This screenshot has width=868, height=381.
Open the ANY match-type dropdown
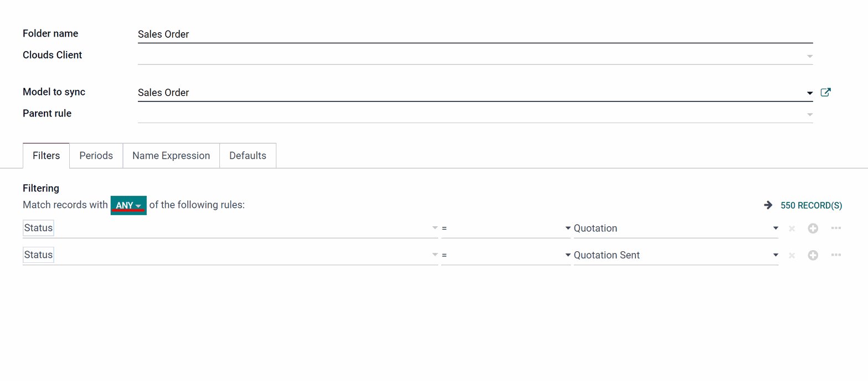coord(129,205)
